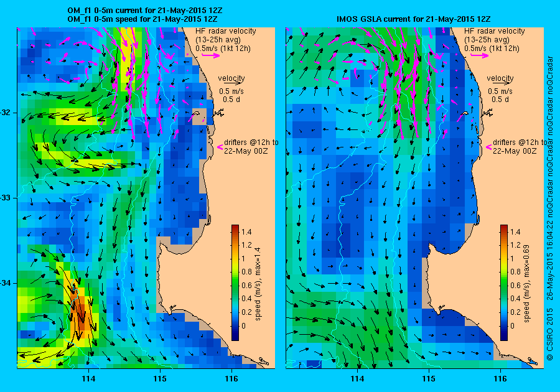Image resolution: width=560 pixels, height=392 pixels.
Task: Click the '-34' latitude axis label
Action: [6, 283]
